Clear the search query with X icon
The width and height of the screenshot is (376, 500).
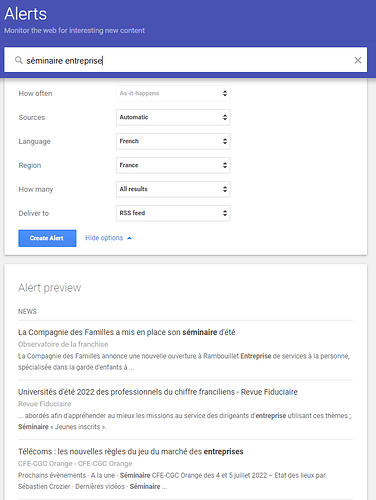[x=358, y=60]
